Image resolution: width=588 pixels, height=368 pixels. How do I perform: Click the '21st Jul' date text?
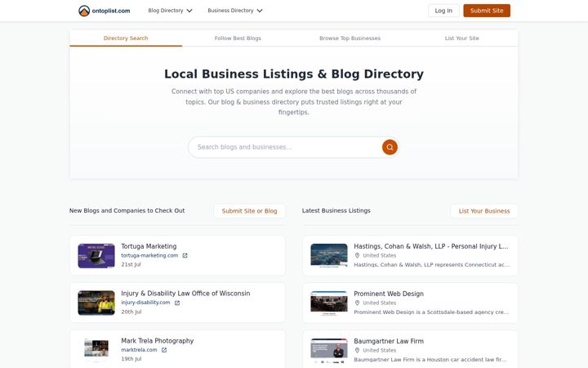(x=131, y=264)
